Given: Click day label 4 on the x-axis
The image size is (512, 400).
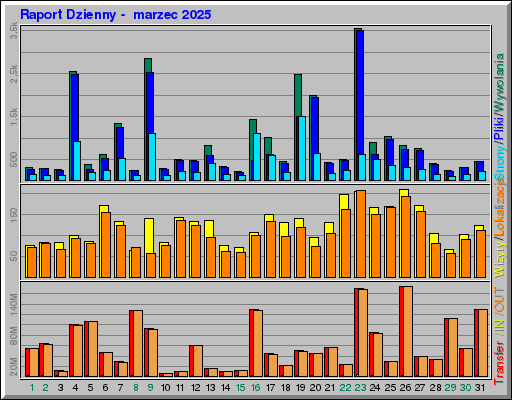Looking at the screenshot, I should click(75, 388).
